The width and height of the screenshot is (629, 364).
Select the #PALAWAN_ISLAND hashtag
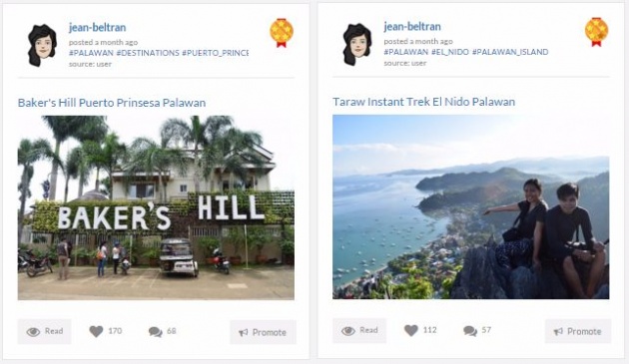510,52
